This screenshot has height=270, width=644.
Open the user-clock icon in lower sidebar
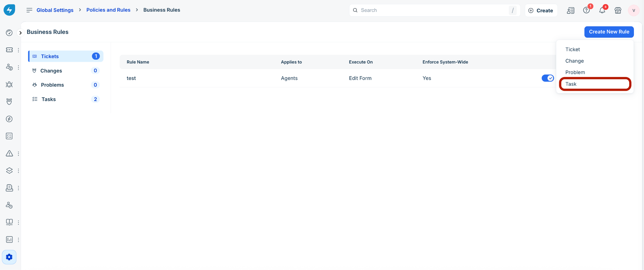pyautogui.click(x=9, y=205)
